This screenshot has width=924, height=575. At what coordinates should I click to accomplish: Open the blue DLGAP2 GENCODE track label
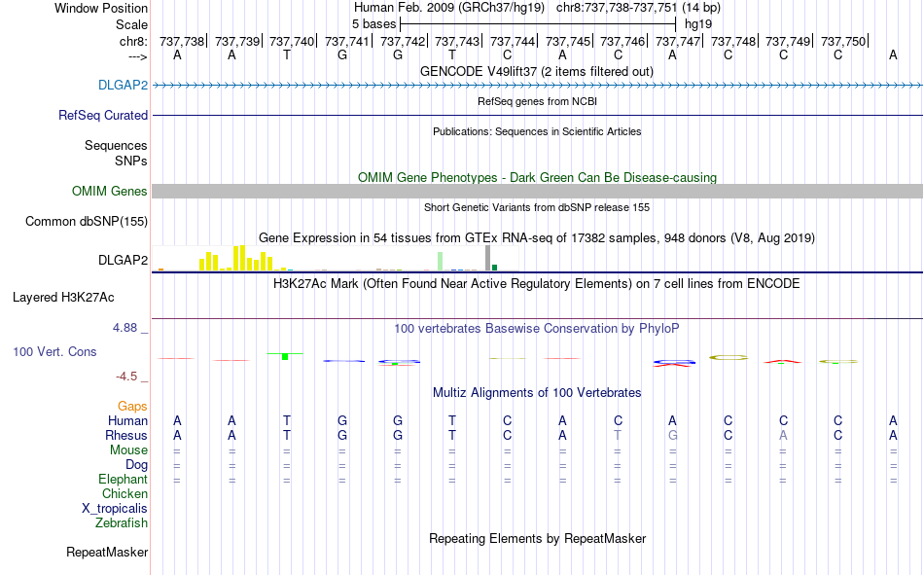(x=123, y=85)
